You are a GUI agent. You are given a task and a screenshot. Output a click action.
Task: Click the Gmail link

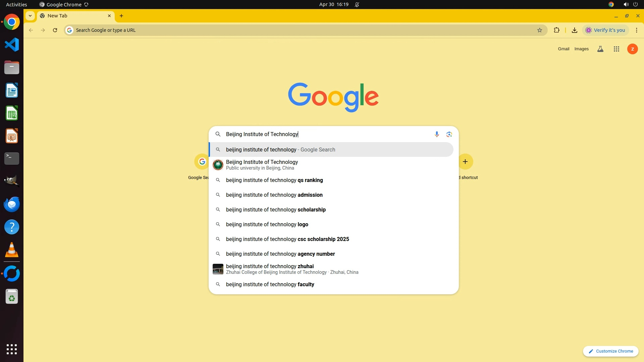563,49
